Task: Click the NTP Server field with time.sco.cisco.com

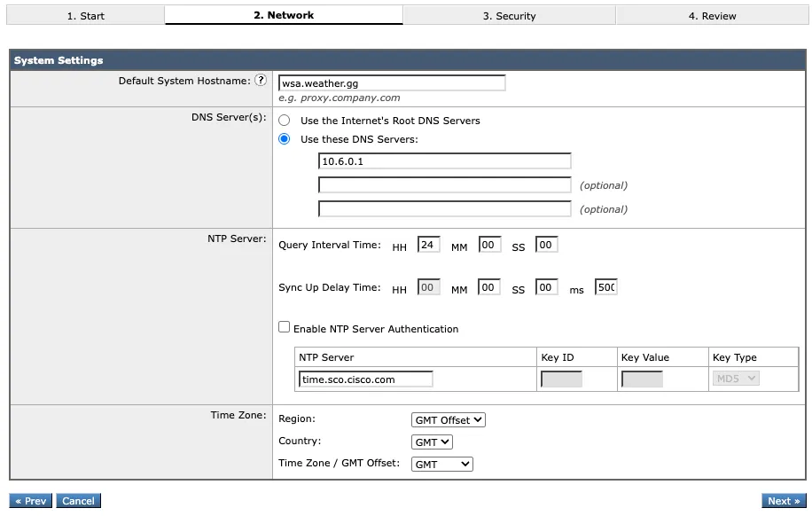Action: [365, 378]
